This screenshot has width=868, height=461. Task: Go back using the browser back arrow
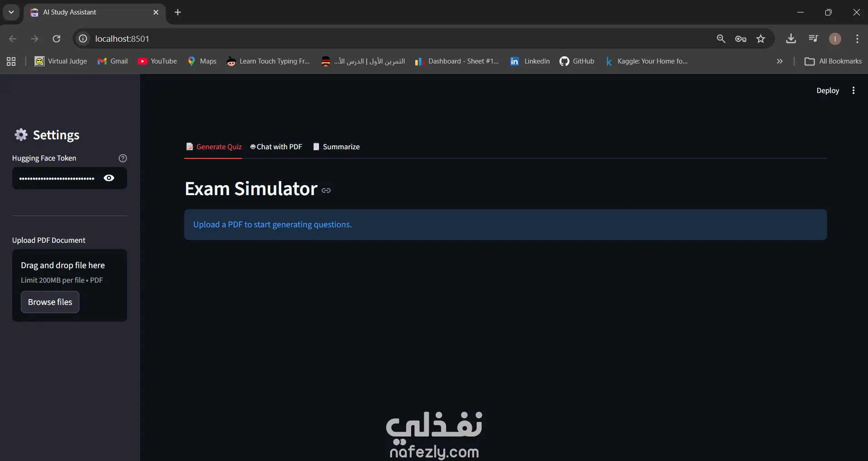point(13,39)
